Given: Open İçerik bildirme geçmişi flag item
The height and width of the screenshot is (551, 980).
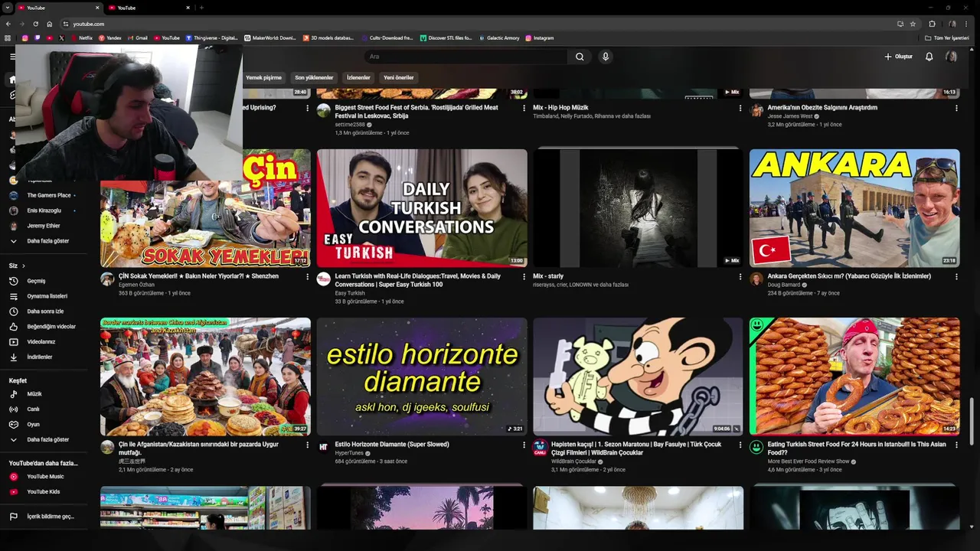Looking at the screenshot, I should point(44,517).
